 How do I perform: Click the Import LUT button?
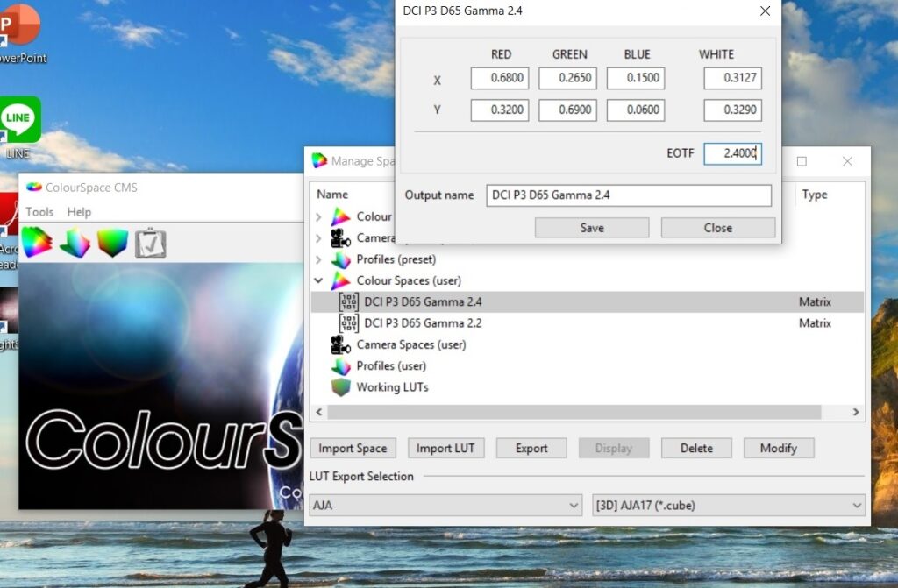click(x=445, y=449)
